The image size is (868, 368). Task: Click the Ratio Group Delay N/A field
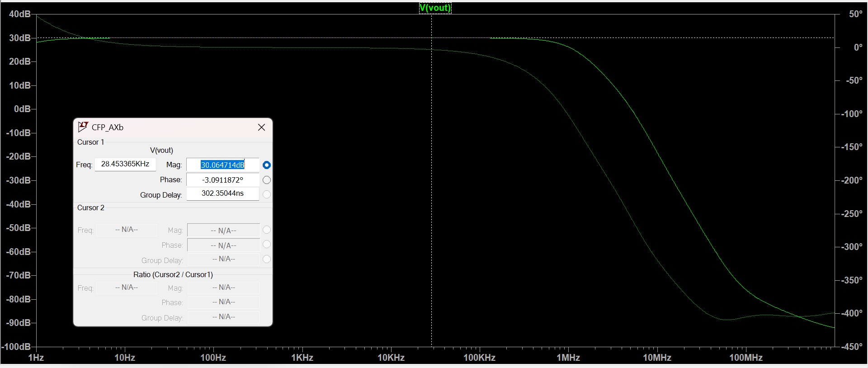click(223, 317)
